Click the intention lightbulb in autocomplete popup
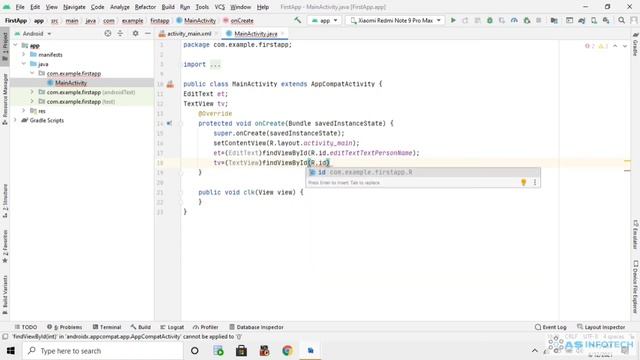640x360 pixels. 524,182
